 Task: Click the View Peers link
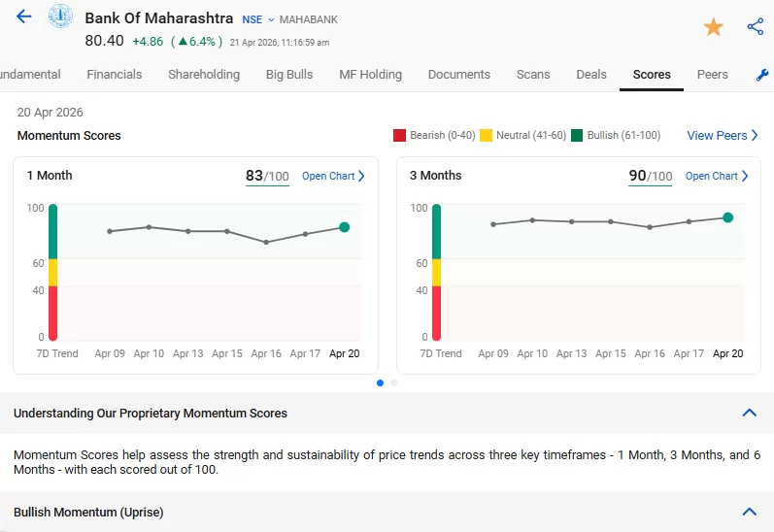723,135
